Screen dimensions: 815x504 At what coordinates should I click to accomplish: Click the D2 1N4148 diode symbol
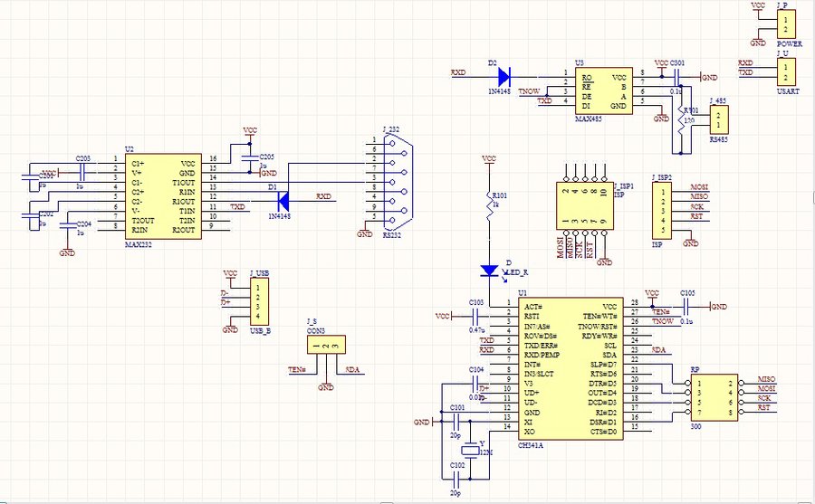click(503, 77)
